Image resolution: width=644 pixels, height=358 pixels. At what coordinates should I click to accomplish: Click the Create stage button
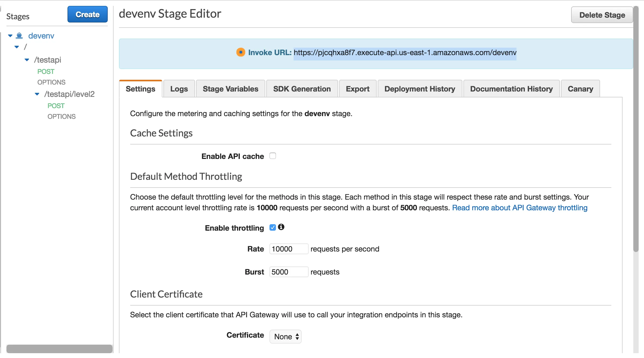tap(87, 14)
